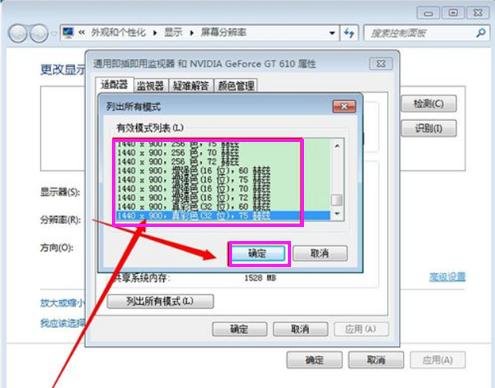Open the 高级设置 link
The width and height of the screenshot is (495, 388).
tap(447, 277)
